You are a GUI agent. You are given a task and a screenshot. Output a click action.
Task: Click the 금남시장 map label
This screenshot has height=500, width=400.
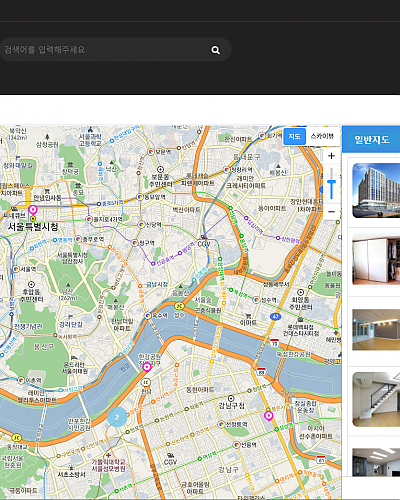[157, 284]
